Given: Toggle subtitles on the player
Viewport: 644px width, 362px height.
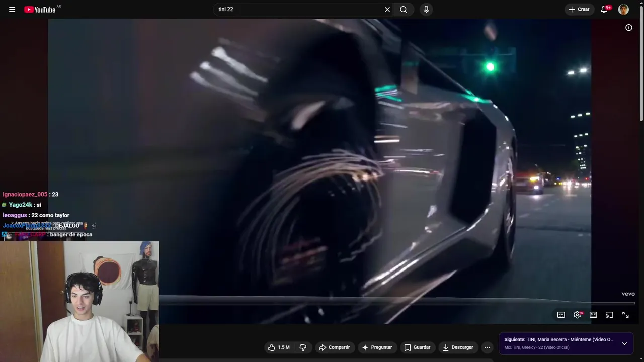Looking at the screenshot, I should tap(561, 315).
